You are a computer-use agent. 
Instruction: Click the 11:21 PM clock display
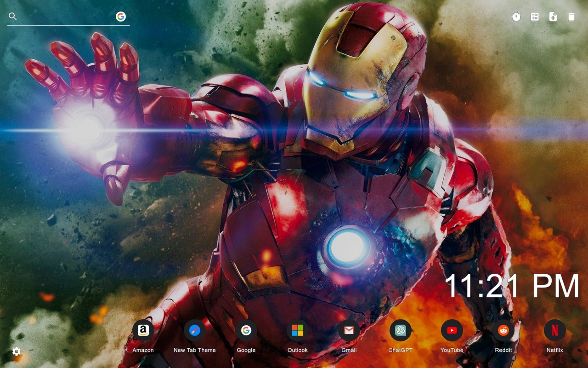coord(512,286)
